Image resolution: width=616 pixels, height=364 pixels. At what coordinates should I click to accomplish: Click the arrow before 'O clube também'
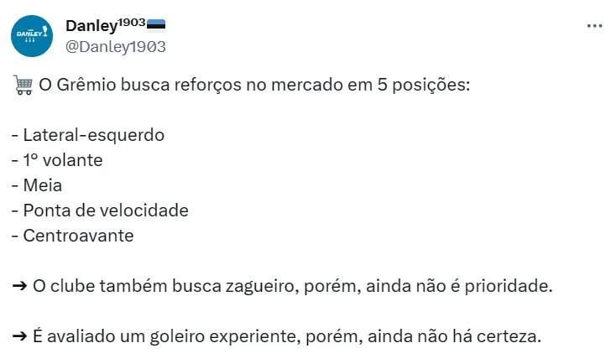tap(21, 286)
